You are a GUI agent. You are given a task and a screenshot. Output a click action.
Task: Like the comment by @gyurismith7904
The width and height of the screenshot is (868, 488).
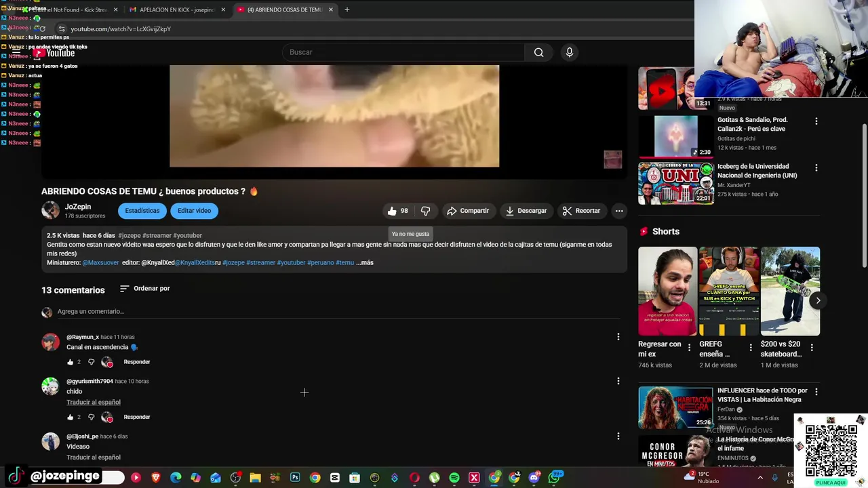click(x=70, y=417)
